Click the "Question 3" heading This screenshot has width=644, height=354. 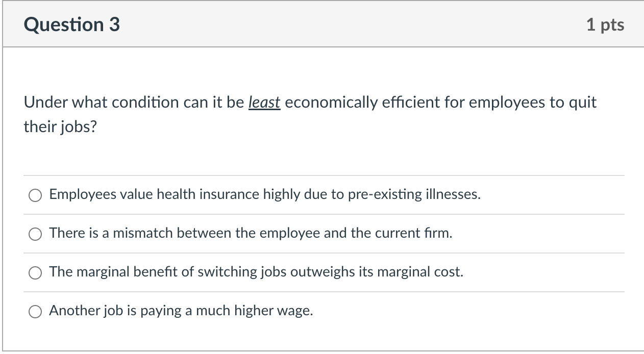[x=72, y=24]
